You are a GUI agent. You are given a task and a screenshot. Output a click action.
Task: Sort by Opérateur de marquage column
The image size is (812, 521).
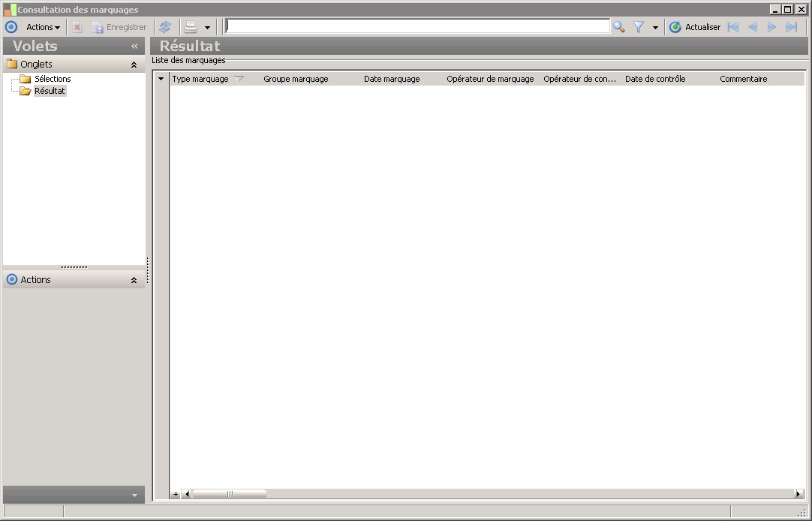point(490,79)
